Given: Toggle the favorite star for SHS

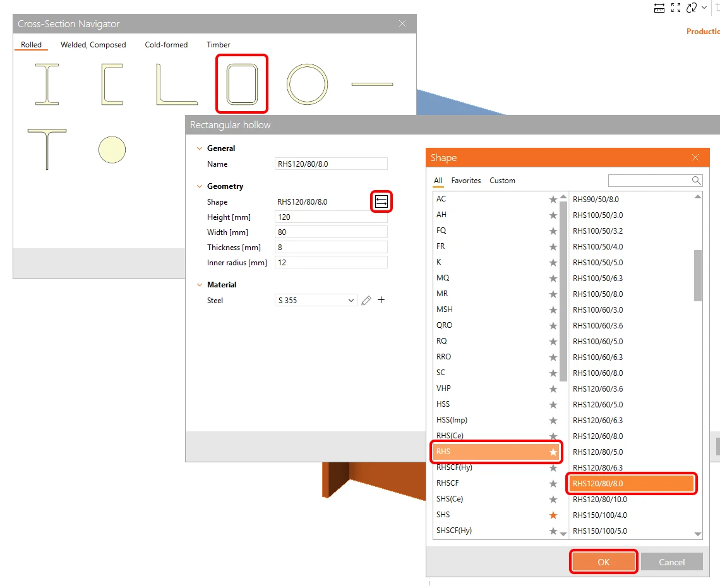Looking at the screenshot, I should click(553, 515).
